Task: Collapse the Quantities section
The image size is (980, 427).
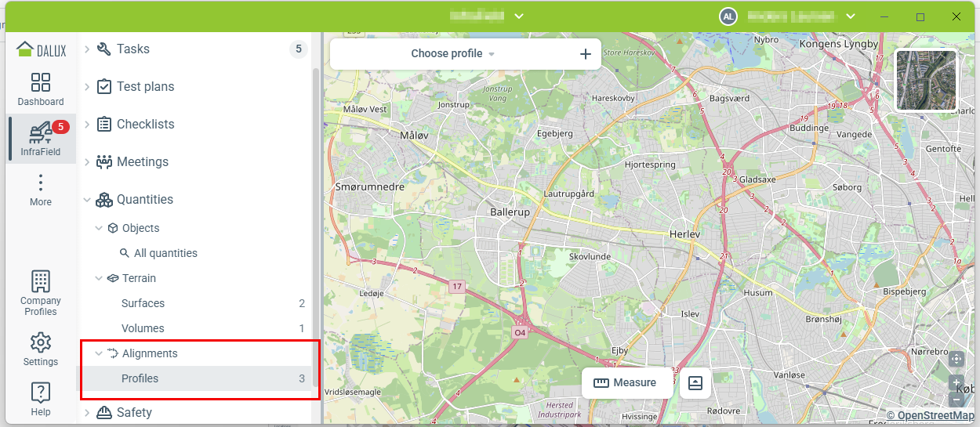Action: [87, 200]
